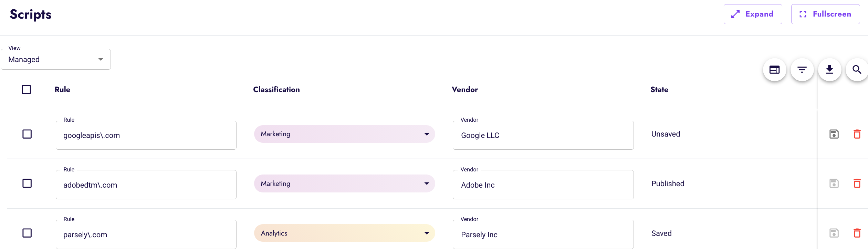Viewport: 868px width, 249px height.
Task: Delete the adobedtm\.com rule via trash icon
Action: pyautogui.click(x=857, y=183)
